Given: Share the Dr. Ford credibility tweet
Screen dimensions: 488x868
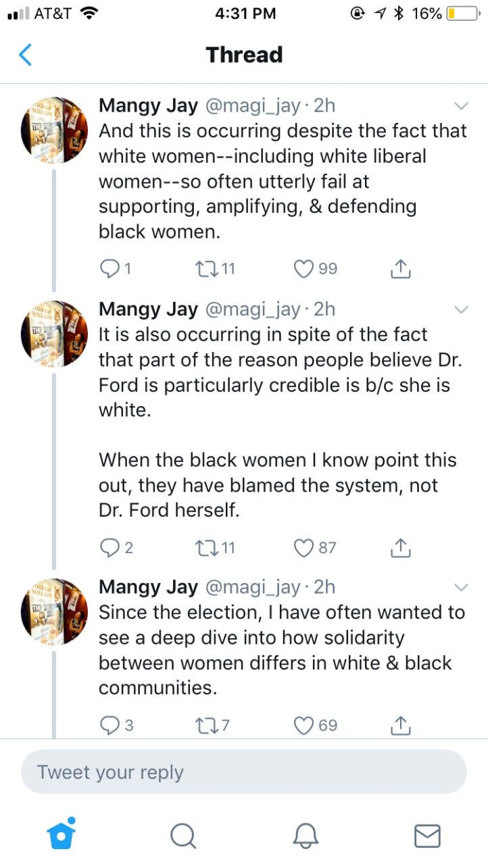Looking at the screenshot, I should tap(400, 548).
